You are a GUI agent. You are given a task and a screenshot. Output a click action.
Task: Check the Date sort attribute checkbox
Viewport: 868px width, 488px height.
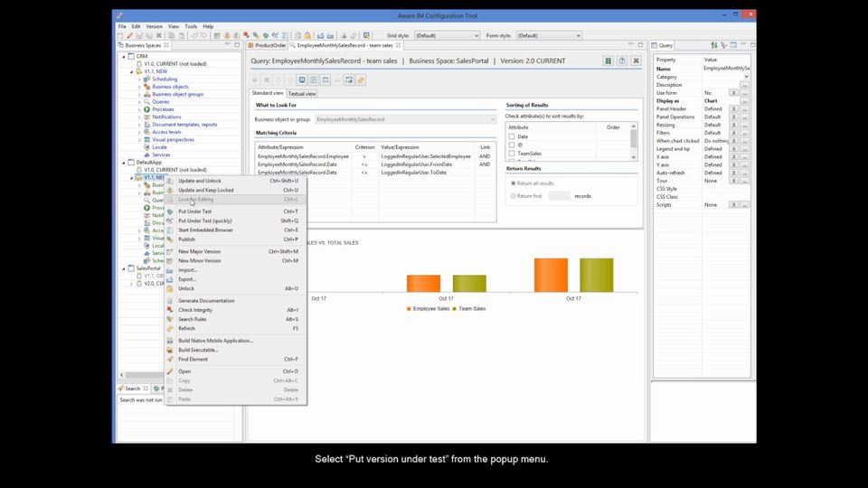pos(512,136)
